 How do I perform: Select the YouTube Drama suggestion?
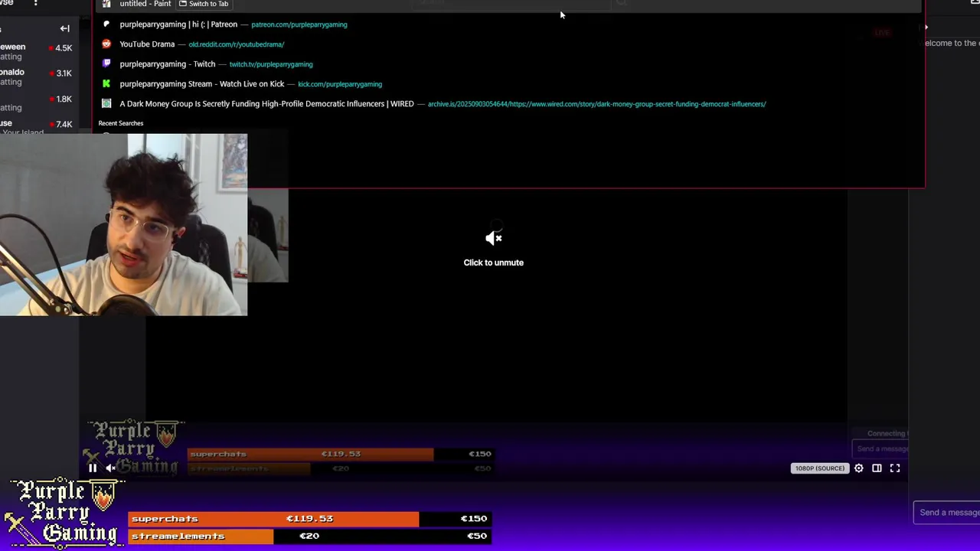509,44
